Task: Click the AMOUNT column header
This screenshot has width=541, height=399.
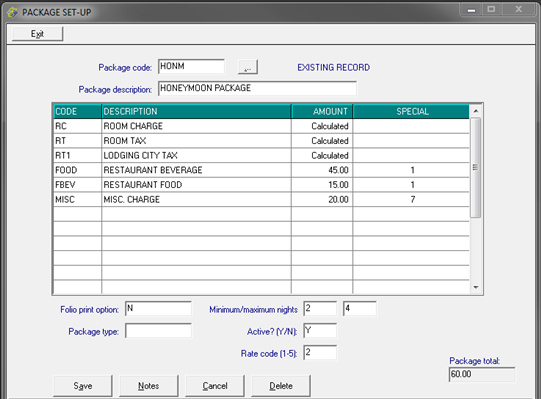Action: (322, 111)
